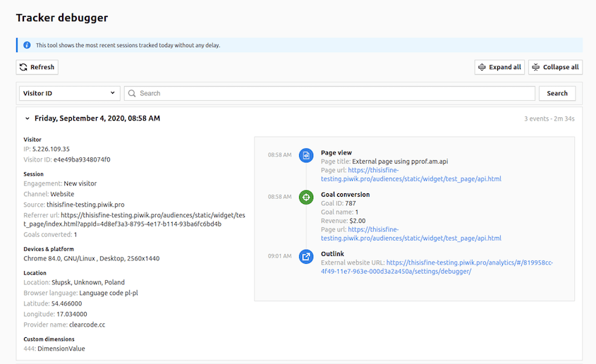Viewport: 596px width, 364px height.
Task: Open the Visitor ID dropdown
Action: tap(69, 93)
